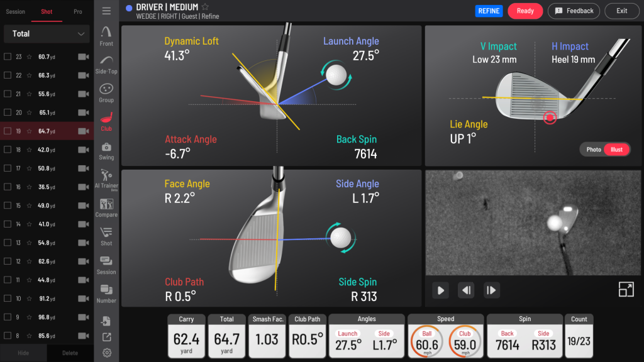
Task: Open settings gear at sidebar bottom
Action: (x=106, y=353)
